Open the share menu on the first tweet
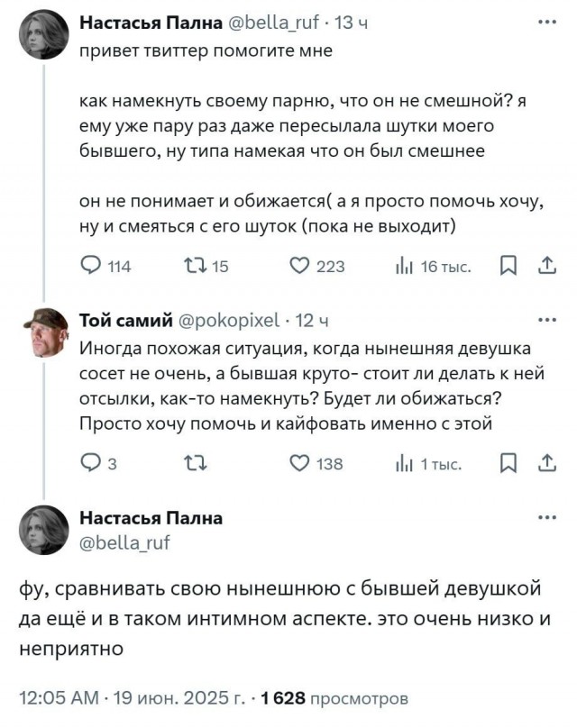 click(x=545, y=261)
